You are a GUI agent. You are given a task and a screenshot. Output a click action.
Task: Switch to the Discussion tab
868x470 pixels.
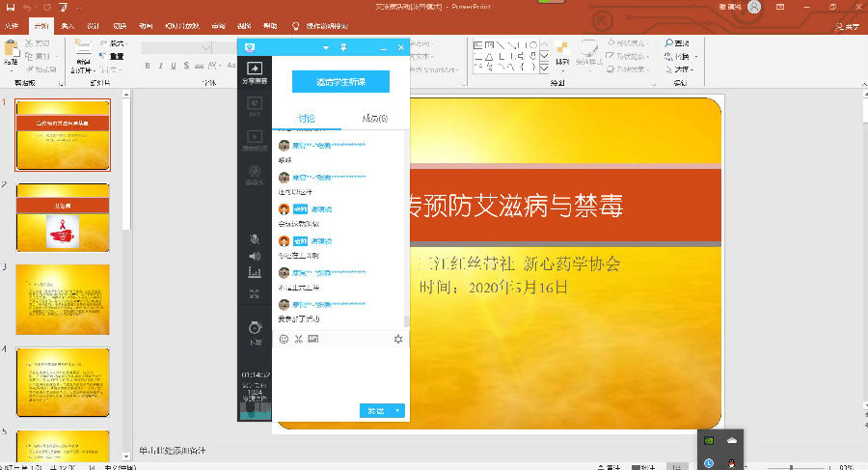click(x=307, y=118)
